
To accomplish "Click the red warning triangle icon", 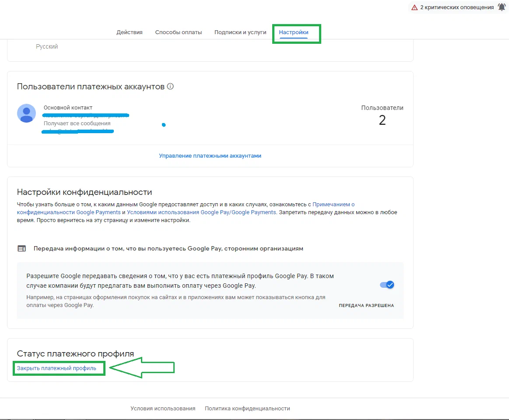I will click(414, 7).
